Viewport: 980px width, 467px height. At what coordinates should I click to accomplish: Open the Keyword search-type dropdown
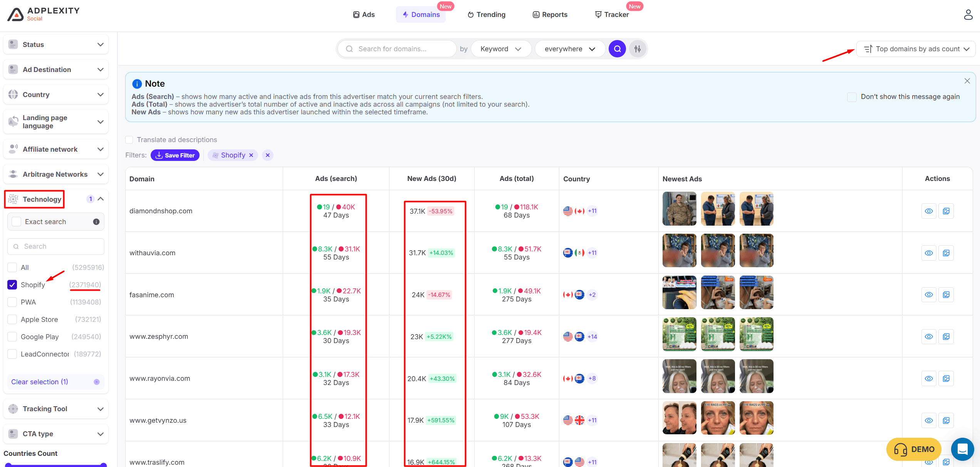500,49
